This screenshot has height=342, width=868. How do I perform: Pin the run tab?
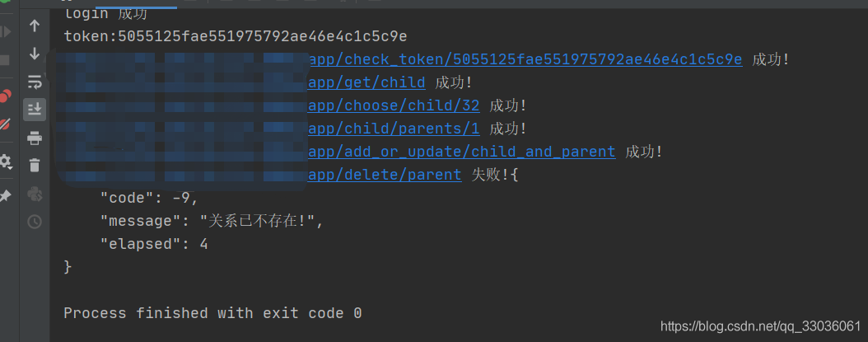click(5, 196)
